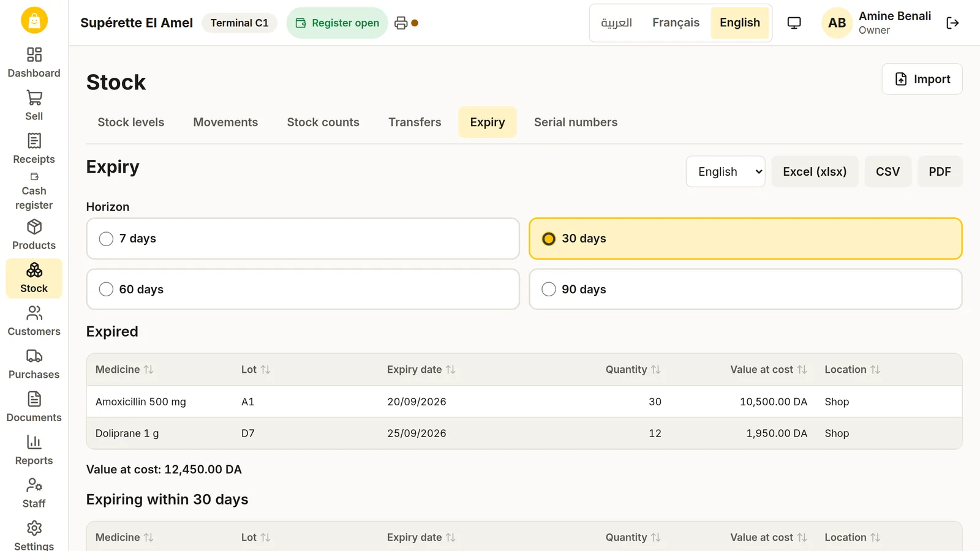Sort Expired table by Location
Screen dimensions: 980x551
point(853,370)
